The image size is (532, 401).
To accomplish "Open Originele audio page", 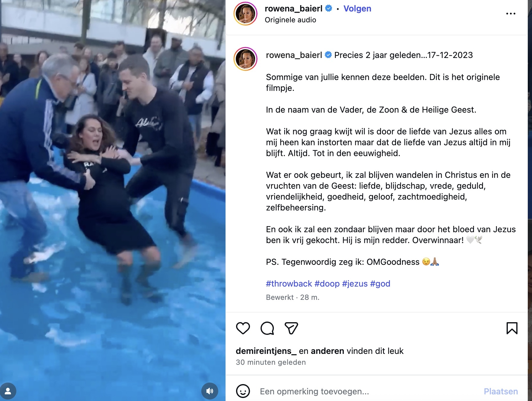I will click(x=290, y=20).
